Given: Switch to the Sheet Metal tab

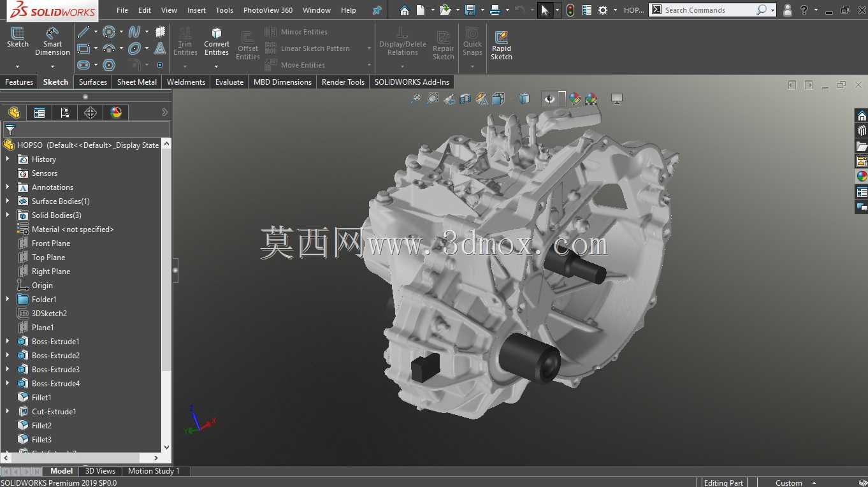Looking at the screenshot, I should click(137, 82).
